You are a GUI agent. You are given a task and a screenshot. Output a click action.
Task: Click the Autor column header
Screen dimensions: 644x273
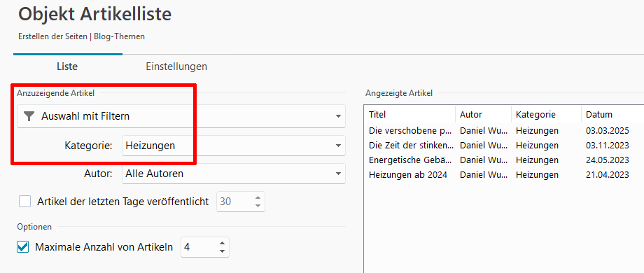[484, 115]
